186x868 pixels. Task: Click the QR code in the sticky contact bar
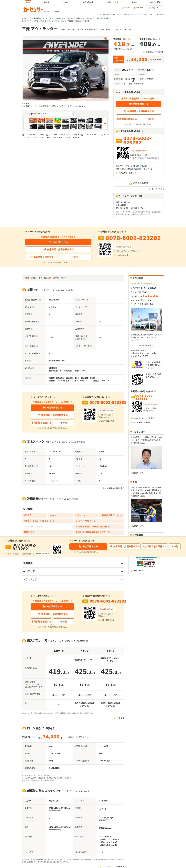pyautogui.click(x=57, y=550)
